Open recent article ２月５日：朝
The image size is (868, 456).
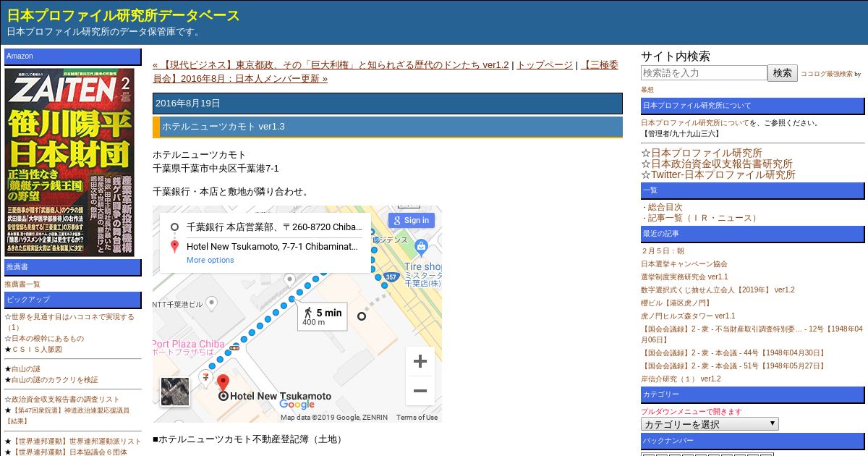(x=662, y=251)
